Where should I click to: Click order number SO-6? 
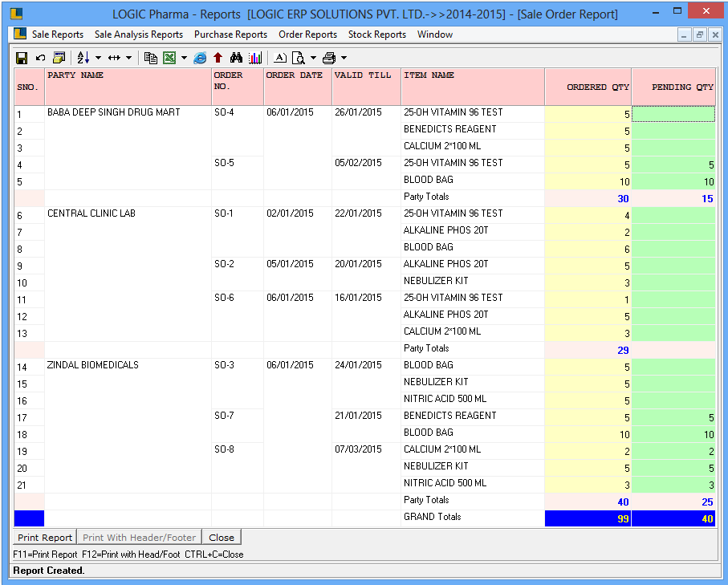tap(224, 298)
